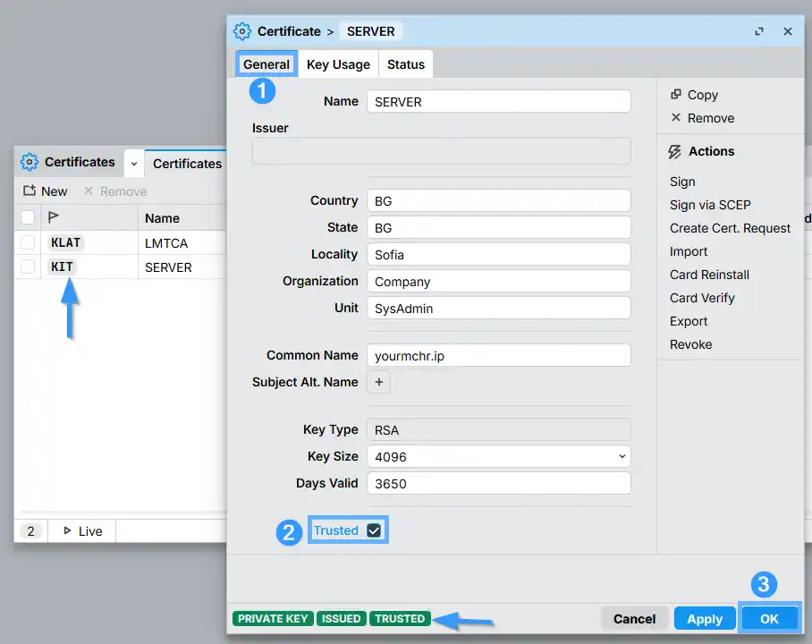This screenshot has width=812, height=644.
Task: Click the Name column header
Action: click(x=182, y=218)
